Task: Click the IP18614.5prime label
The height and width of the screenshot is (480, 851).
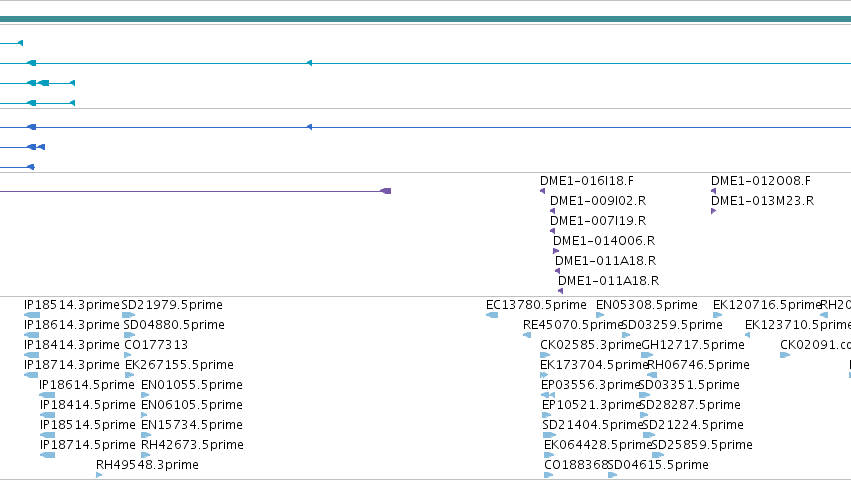Action: click(x=87, y=385)
